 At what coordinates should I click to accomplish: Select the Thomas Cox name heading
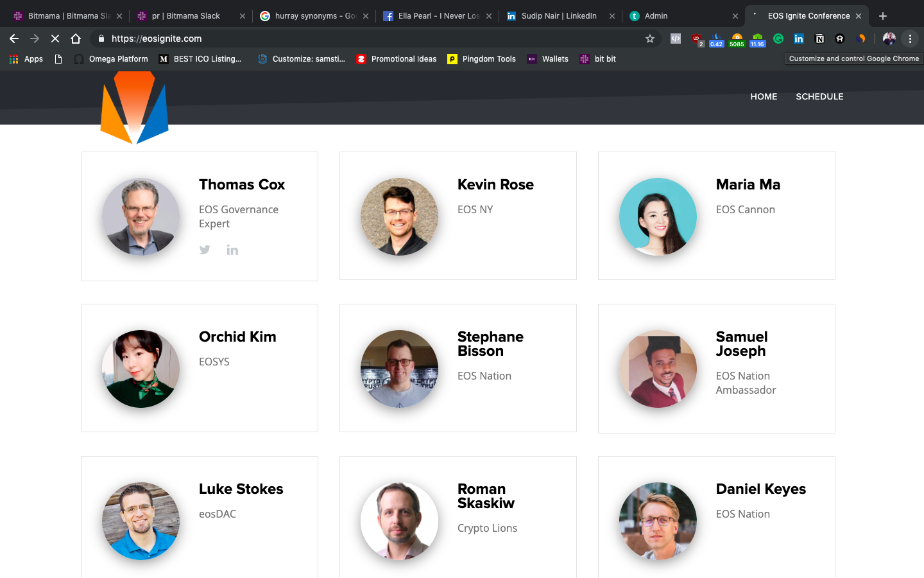[x=242, y=185]
